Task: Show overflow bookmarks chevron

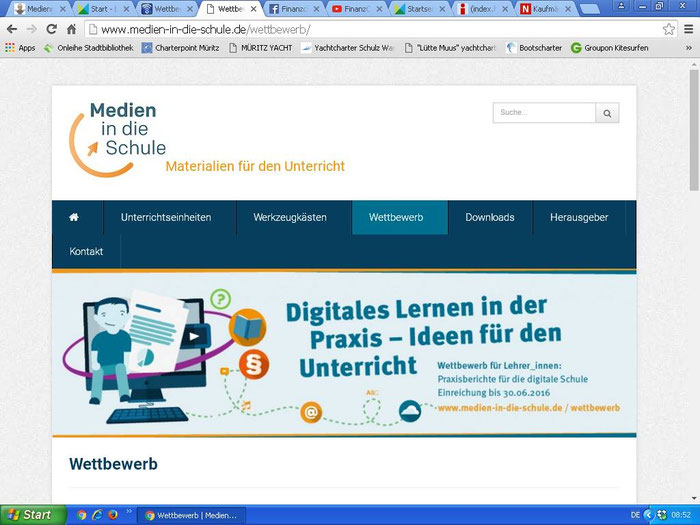Action: tap(689, 48)
